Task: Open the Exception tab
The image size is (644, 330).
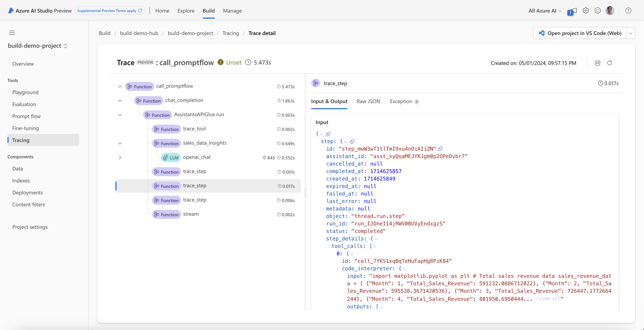Action: click(401, 101)
